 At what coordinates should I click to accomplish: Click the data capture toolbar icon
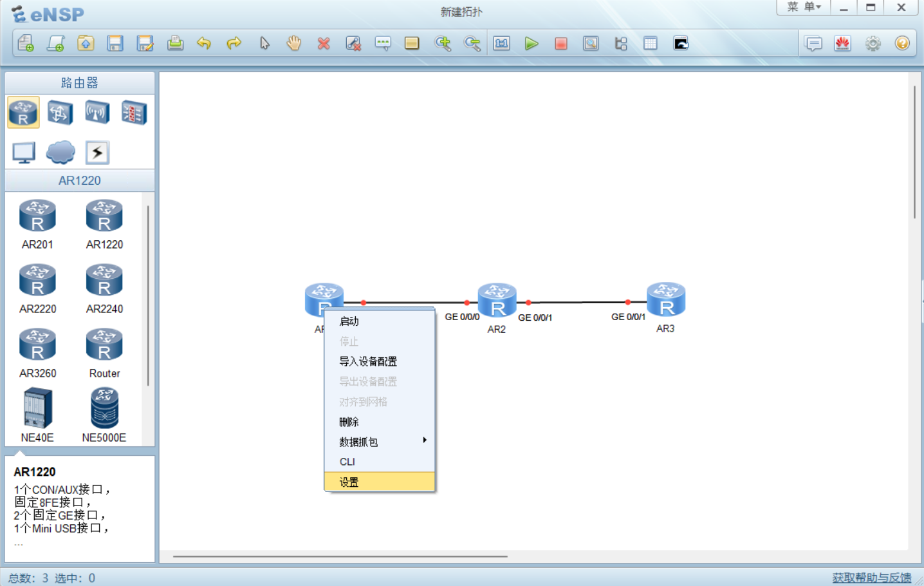coord(591,43)
